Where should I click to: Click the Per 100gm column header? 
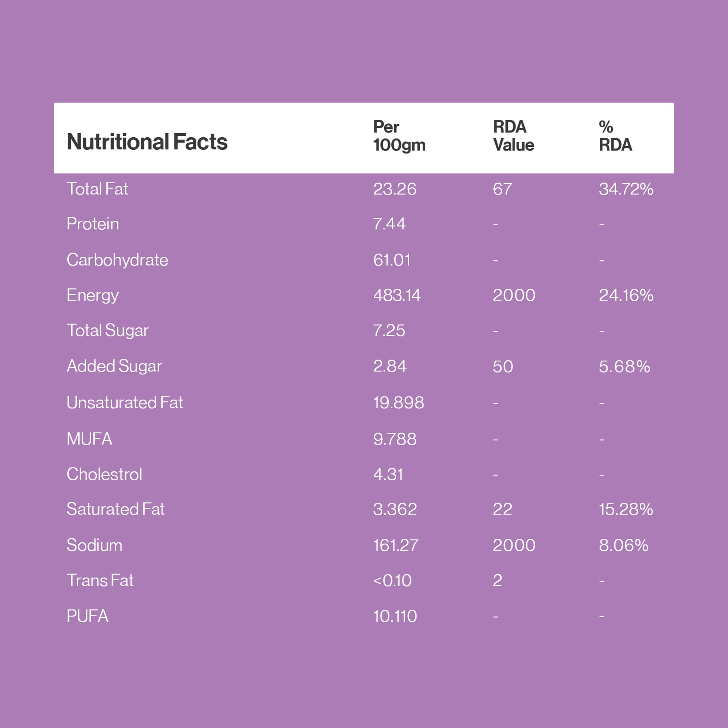pyautogui.click(x=399, y=136)
